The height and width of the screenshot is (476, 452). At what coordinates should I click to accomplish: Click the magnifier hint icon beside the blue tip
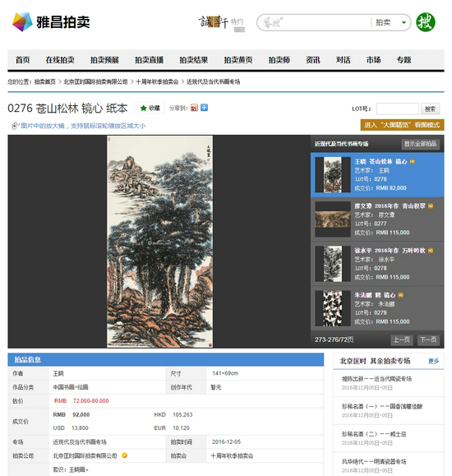pos(15,126)
